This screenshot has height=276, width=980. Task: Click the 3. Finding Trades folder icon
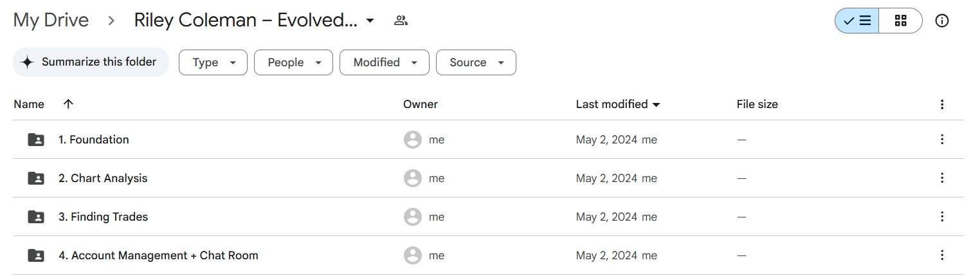(x=36, y=217)
